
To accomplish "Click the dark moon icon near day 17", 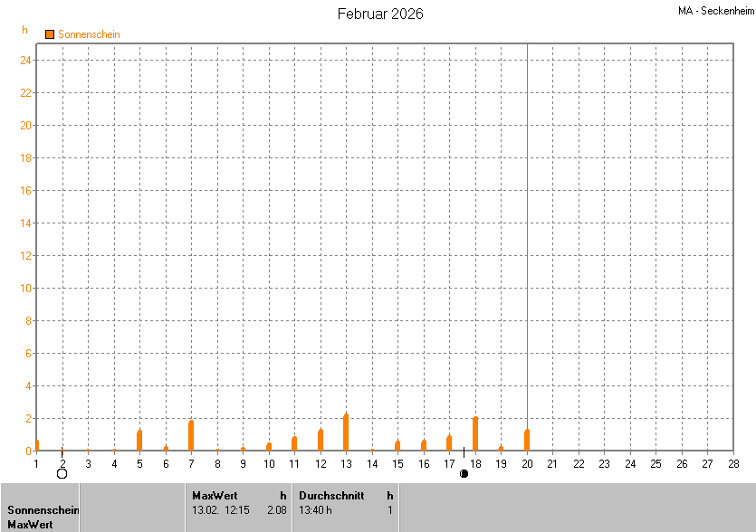I will point(464,473).
